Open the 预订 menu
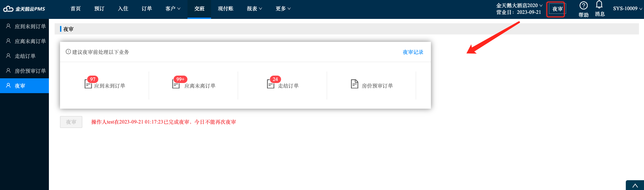This screenshot has width=644, height=190. (99, 9)
